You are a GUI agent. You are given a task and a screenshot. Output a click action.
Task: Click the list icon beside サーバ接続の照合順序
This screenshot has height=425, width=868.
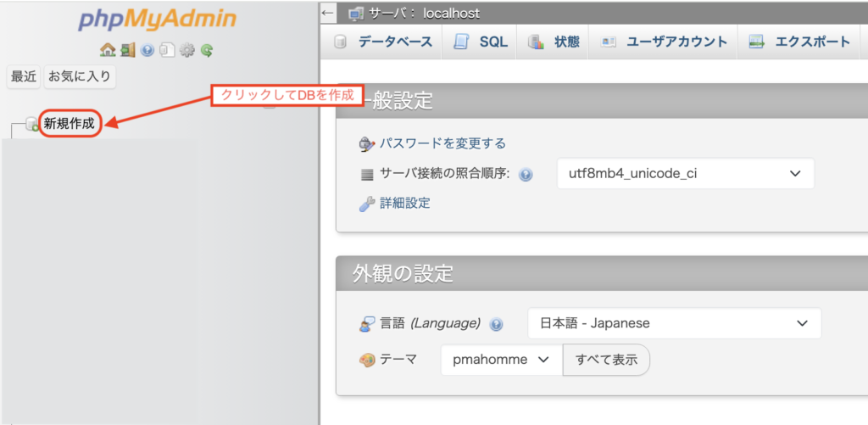tap(366, 175)
